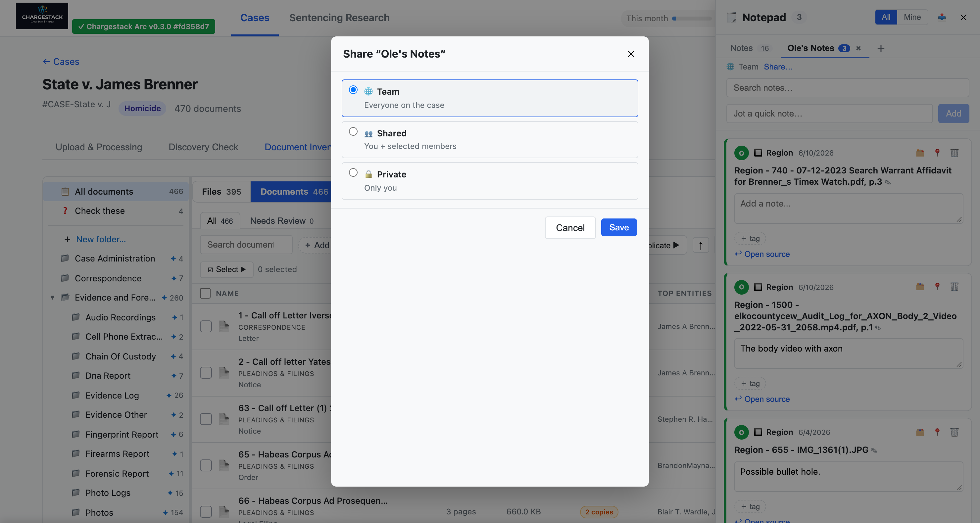Open the Evidence Log folder
Viewport: 980px width, 523px height.
(112, 396)
